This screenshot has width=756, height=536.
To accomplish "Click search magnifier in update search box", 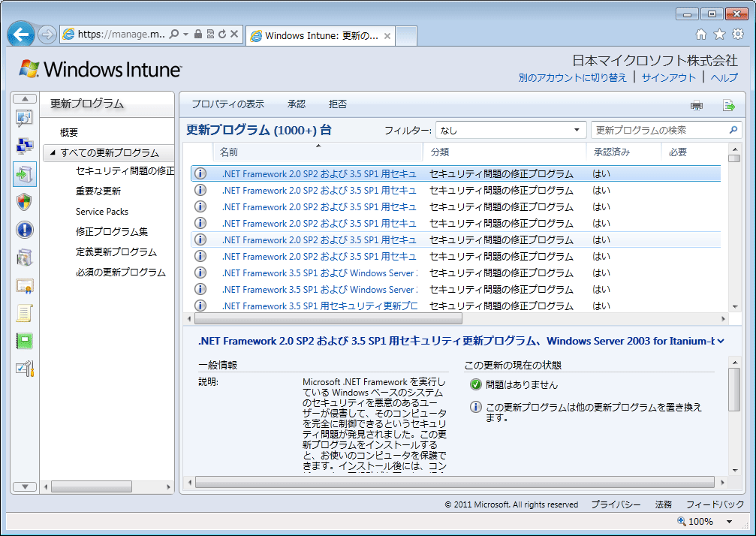I will tap(733, 130).
